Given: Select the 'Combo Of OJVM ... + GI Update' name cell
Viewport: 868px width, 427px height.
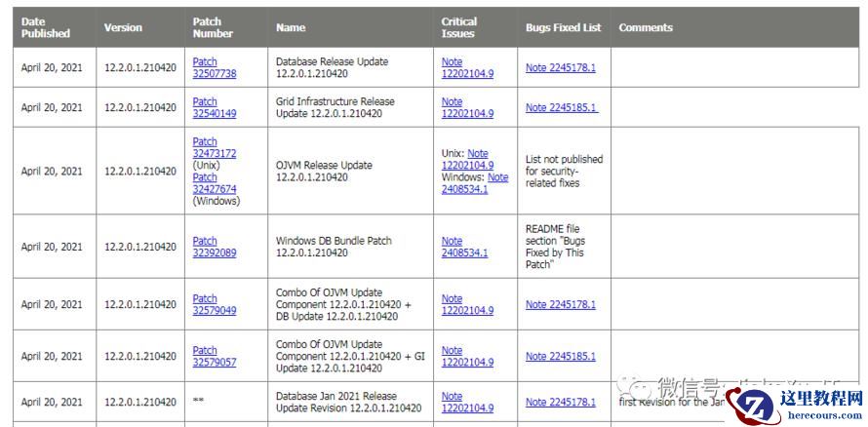Looking at the screenshot, I should pyautogui.click(x=351, y=356).
